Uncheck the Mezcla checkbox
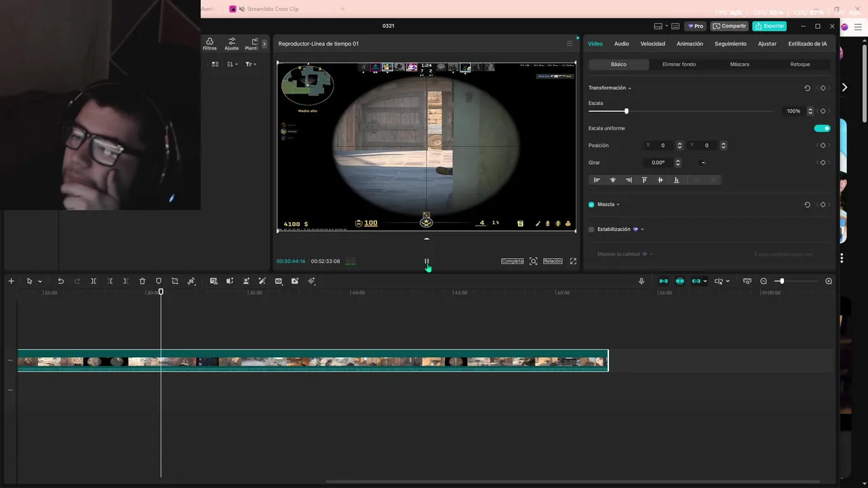The width and height of the screenshot is (868, 488). 591,205
